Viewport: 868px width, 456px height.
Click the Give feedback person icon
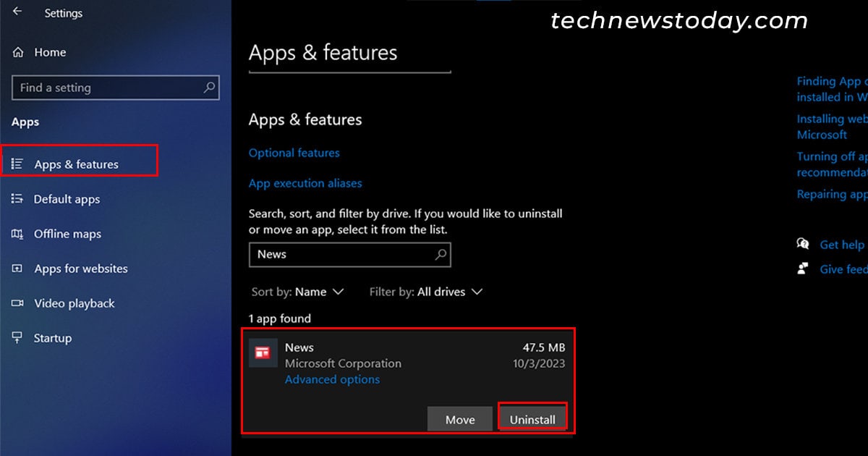pos(803,269)
